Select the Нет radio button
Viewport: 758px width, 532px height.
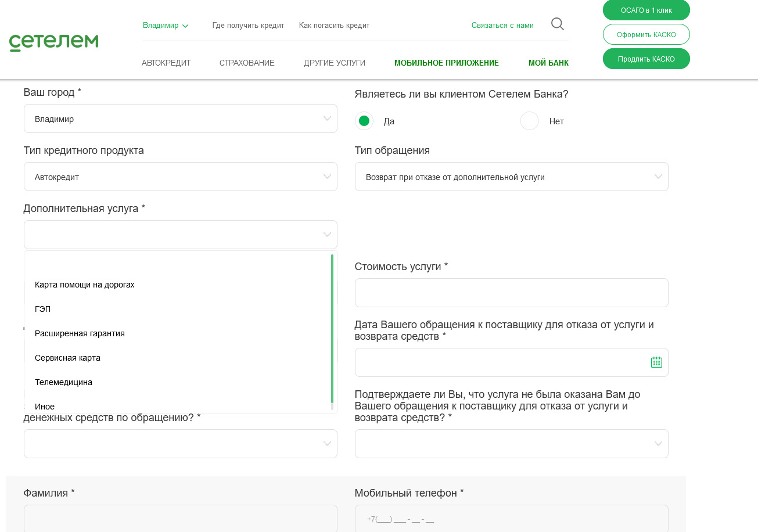(530, 121)
